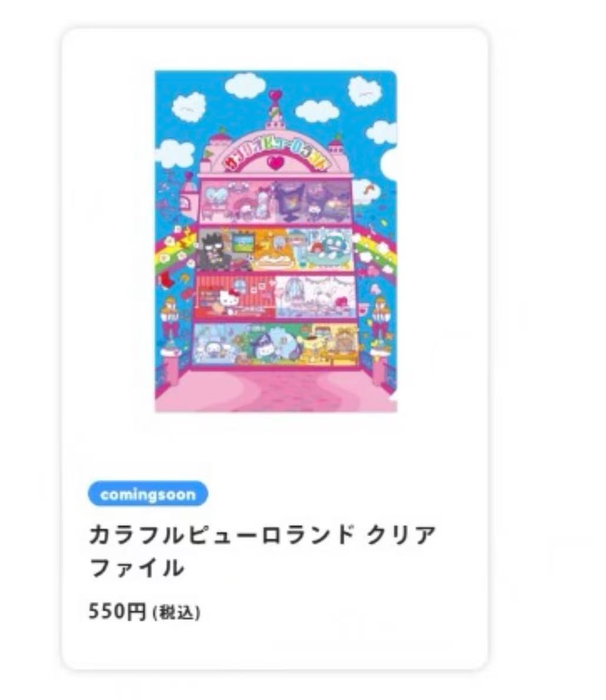Screen dimensions: 606x700
Task: Click Hello Kitty in the red room
Action: click(x=229, y=298)
